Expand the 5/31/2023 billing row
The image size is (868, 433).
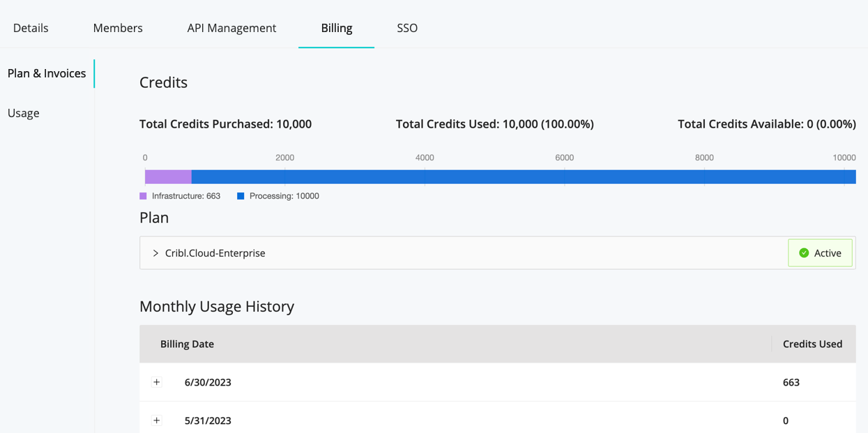pyautogui.click(x=157, y=420)
